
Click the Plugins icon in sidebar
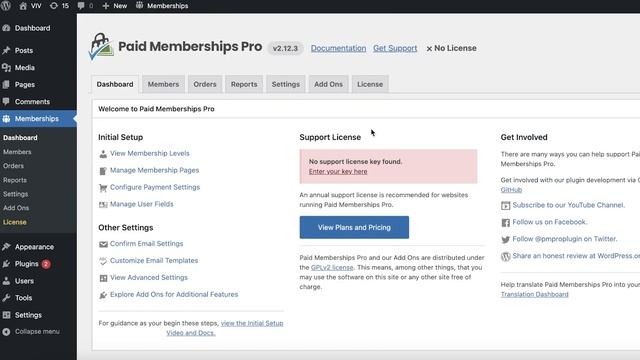click(6, 264)
